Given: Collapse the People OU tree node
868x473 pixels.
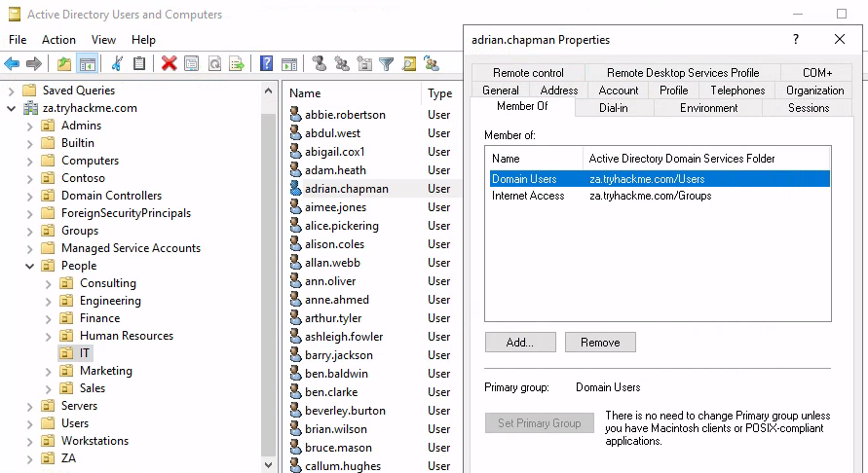Looking at the screenshot, I should (x=29, y=266).
